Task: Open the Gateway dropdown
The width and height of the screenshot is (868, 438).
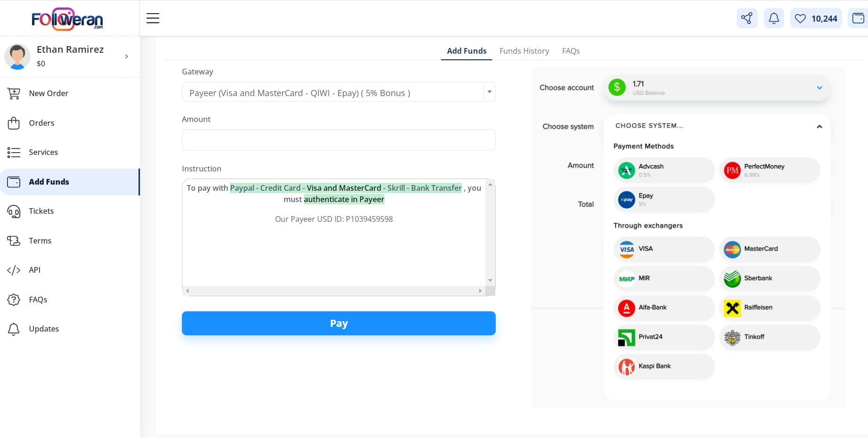Action: (338, 92)
